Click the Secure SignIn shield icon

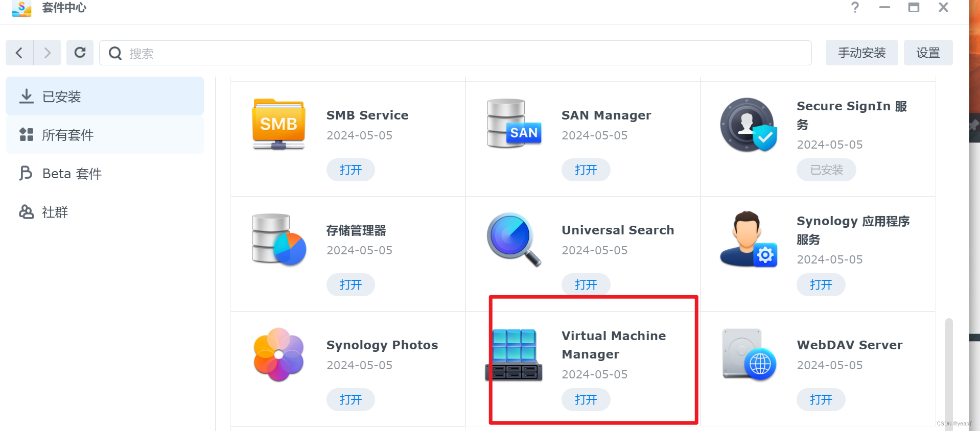click(749, 125)
